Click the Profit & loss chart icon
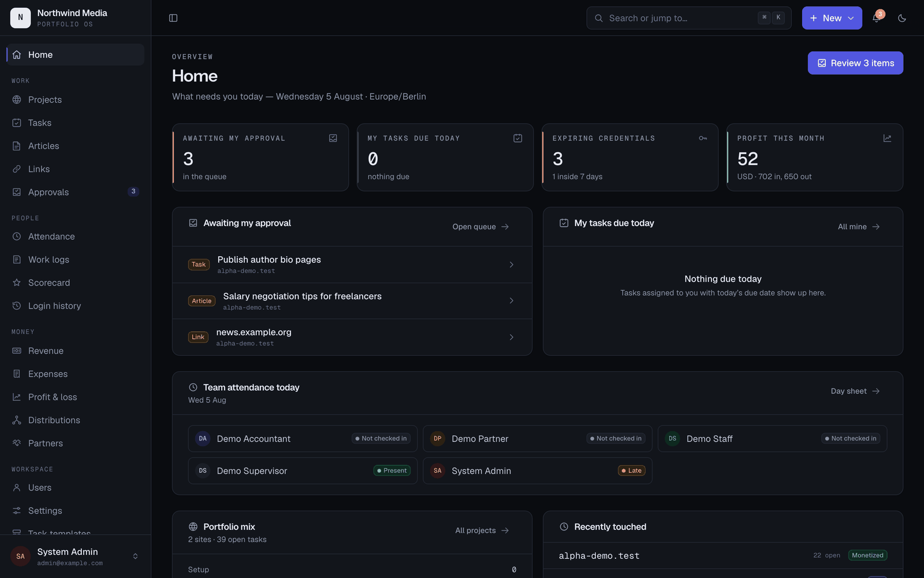 [x=17, y=397]
